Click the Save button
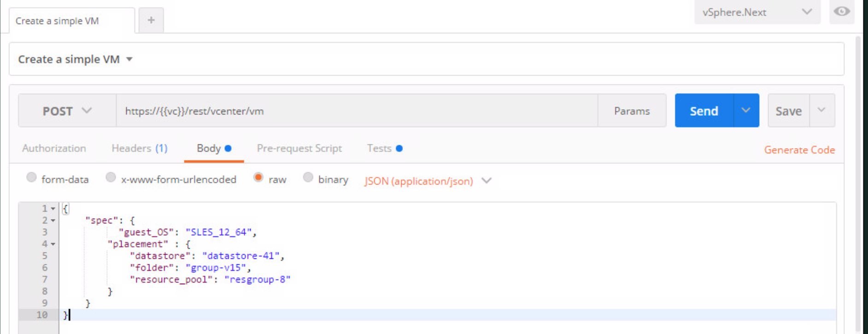Image resolution: width=868 pixels, height=334 pixels. pos(788,111)
